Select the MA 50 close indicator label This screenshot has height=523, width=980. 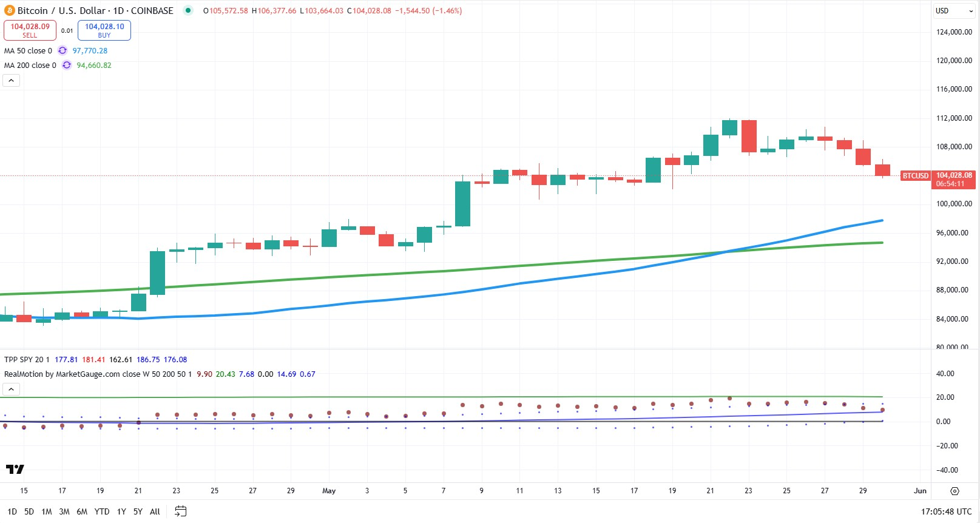[28, 51]
